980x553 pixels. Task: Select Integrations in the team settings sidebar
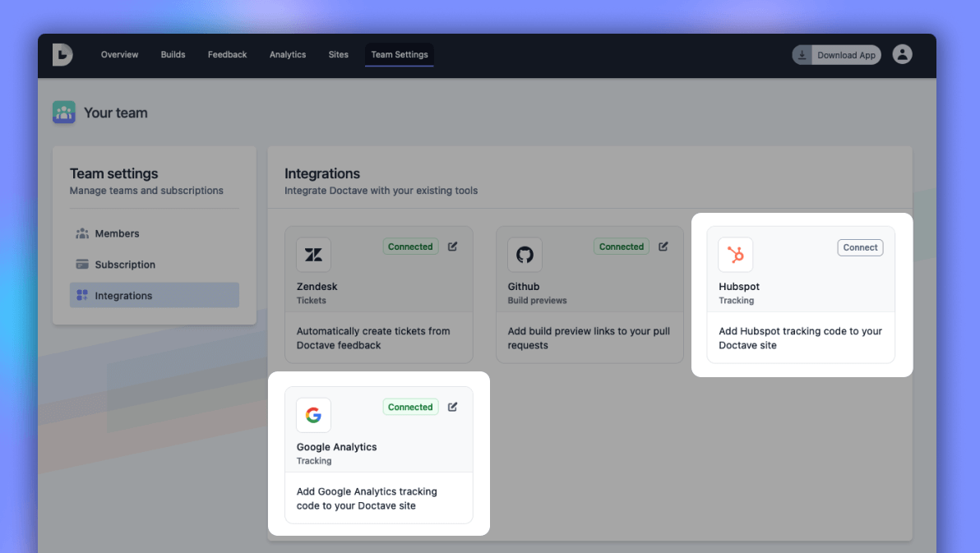(x=155, y=295)
